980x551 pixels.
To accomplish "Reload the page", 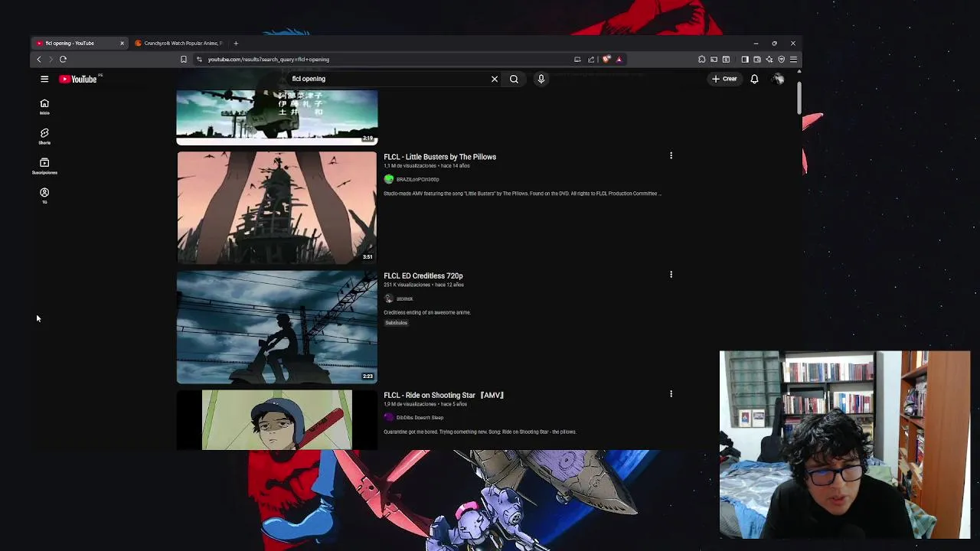I will tap(64, 59).
